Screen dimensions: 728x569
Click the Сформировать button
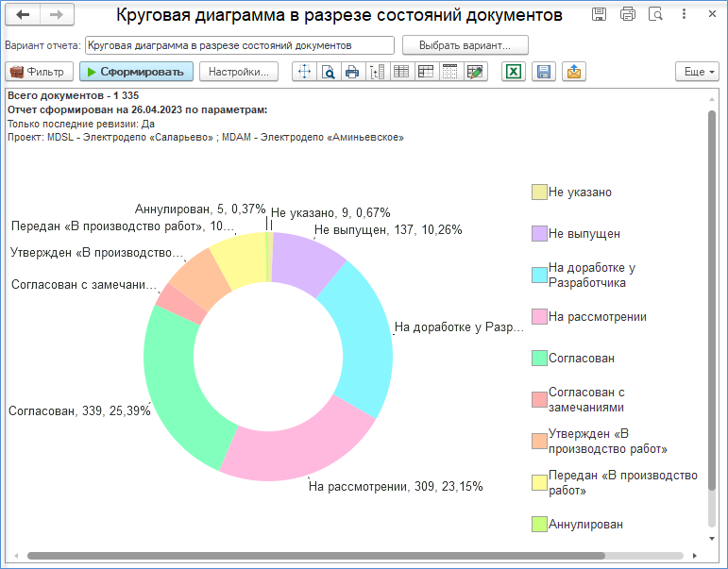coord(136,72)
